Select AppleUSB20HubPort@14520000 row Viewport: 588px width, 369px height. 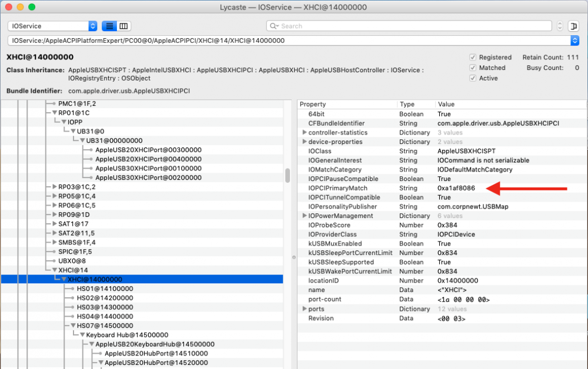coord(142,363)
